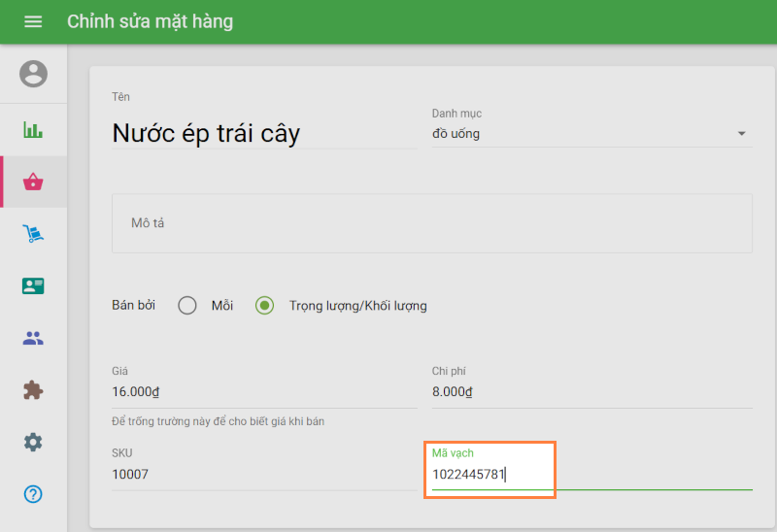
Task: Click the item name field 'Nước ép trái cây'
Action: tap(264, 133)
